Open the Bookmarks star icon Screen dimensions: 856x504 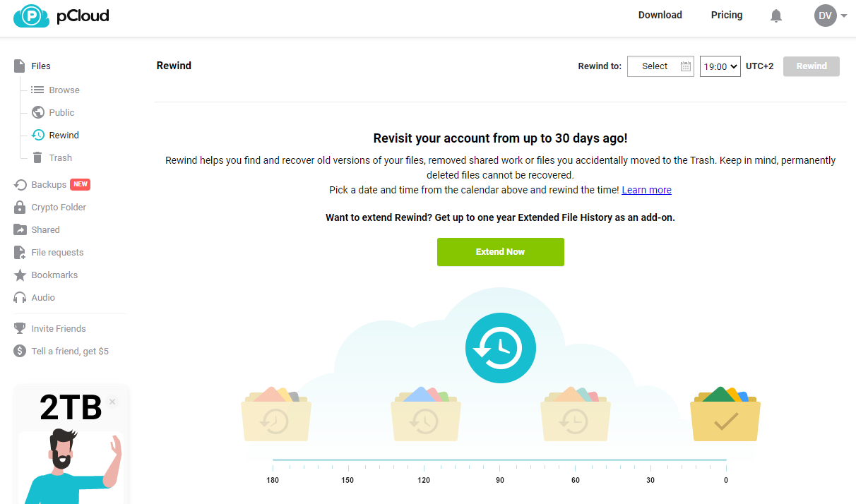click(20, 275)
